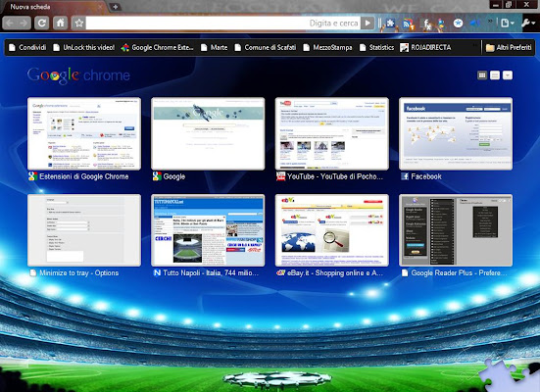The height and width of the screenshot is (392, 540).
Task: Open the 'UnLock this video!' bookmark
Action: [x=83, y=48]
